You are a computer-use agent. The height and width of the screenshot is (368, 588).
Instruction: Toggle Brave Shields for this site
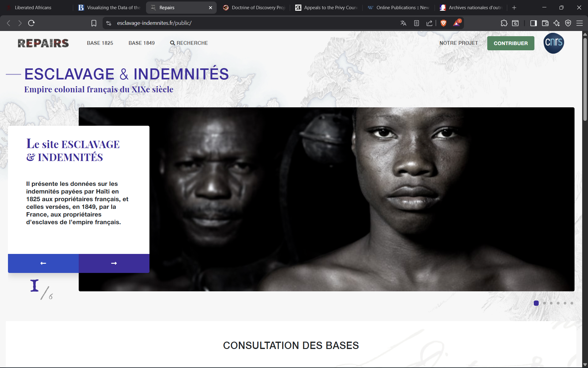point(443,23)
